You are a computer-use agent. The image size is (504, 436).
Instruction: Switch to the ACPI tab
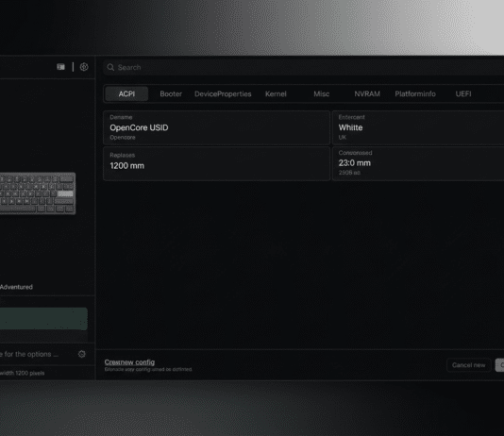[126, 93]
